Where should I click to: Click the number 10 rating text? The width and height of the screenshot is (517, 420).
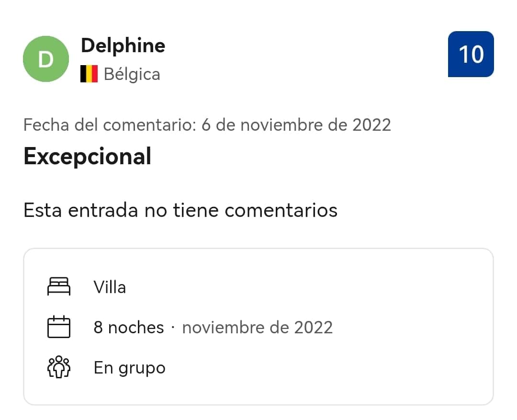coord(471,55)
